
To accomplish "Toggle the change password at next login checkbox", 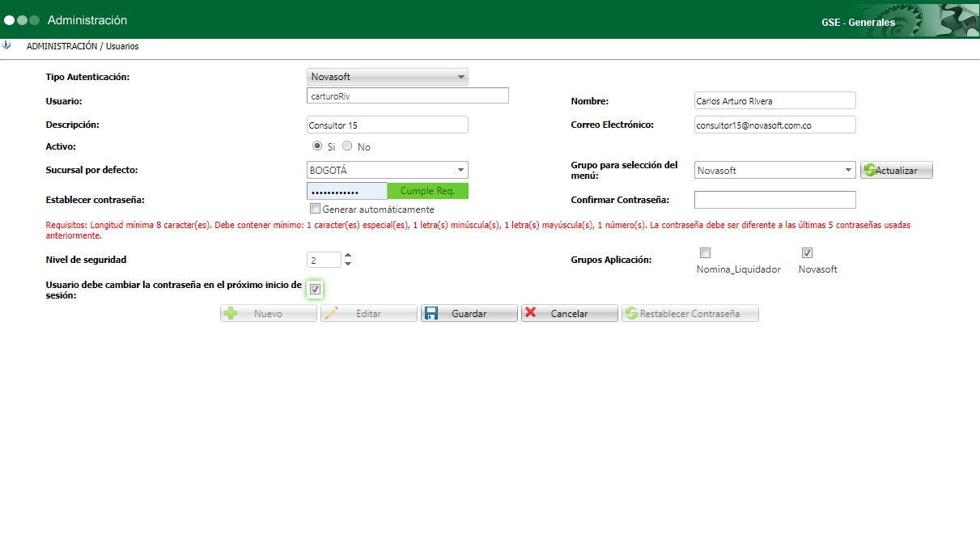I will click(x=316, y=289).
